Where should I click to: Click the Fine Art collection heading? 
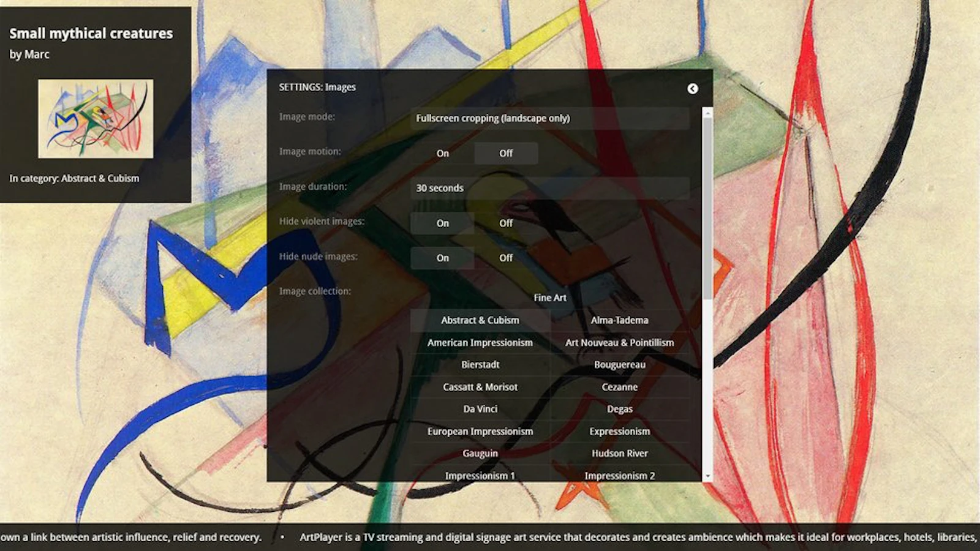[550, 298]
